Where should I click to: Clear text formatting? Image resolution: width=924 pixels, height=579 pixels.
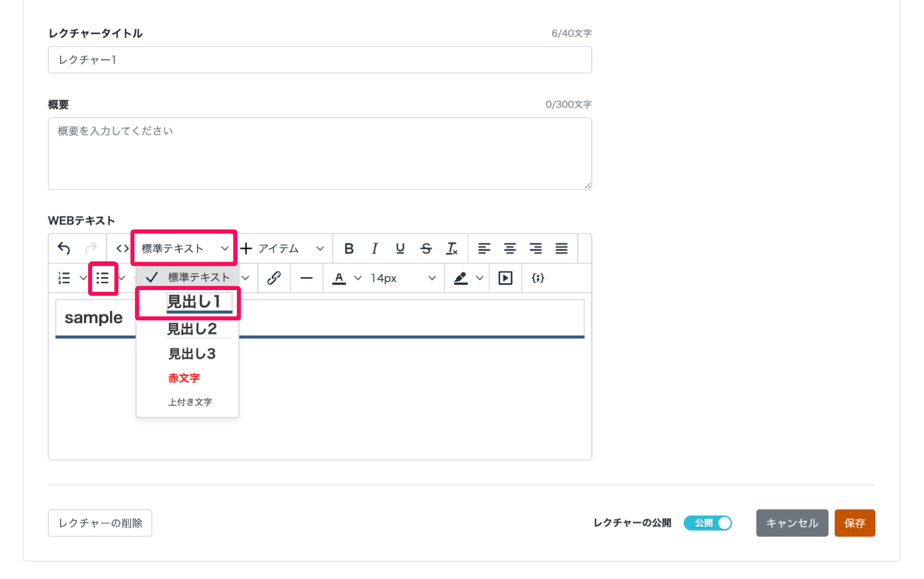click(452, 248)
